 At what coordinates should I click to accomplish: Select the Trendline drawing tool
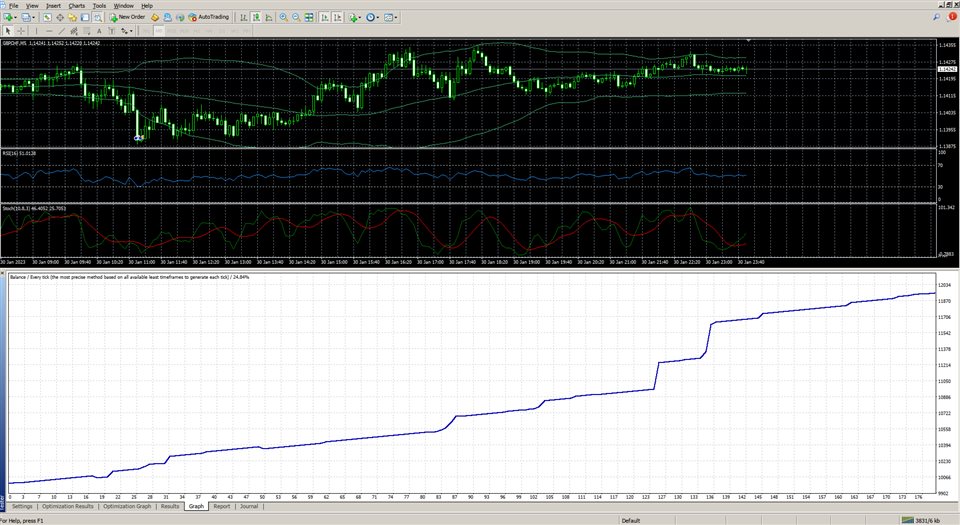(61, 31)
